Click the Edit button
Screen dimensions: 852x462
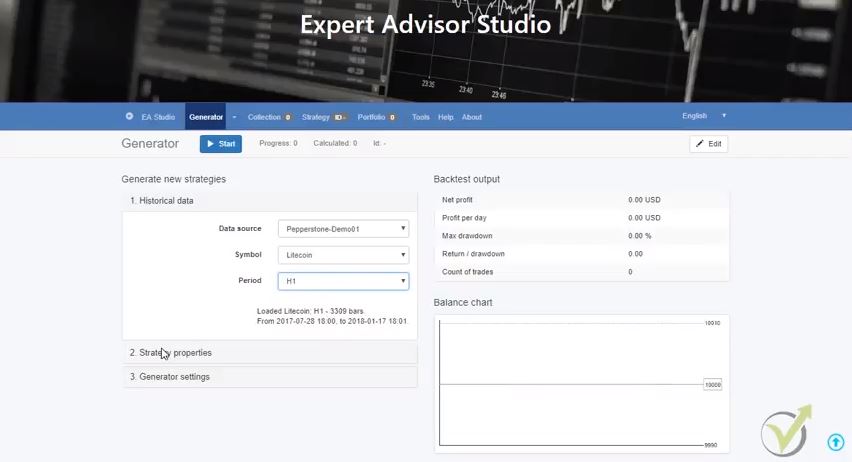tap(708, 144)
